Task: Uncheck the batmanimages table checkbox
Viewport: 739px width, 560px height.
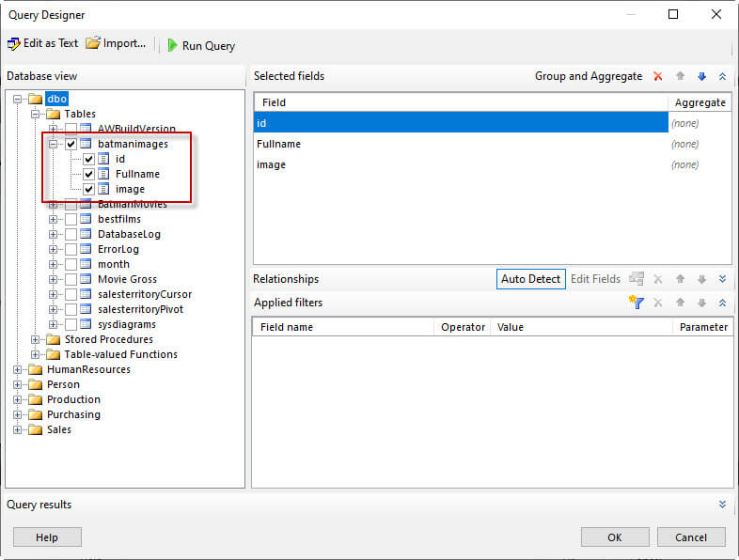Action: pyautogui.click(x=71, y=144)
